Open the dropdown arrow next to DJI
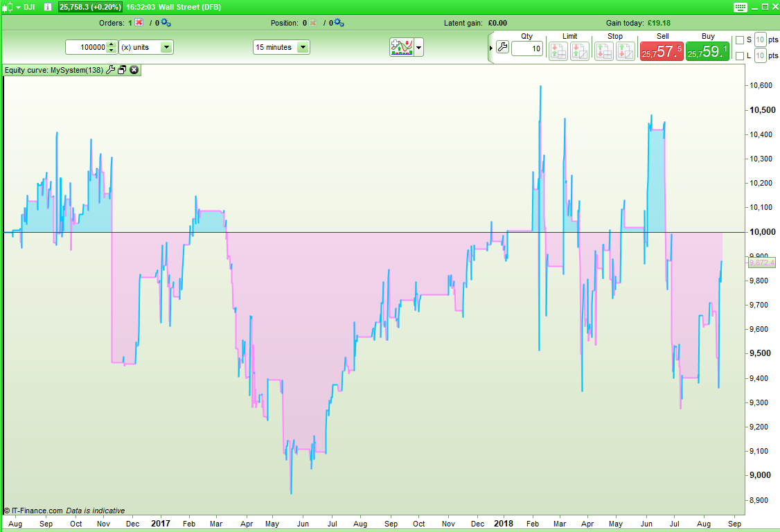Image resolution: width=780 pixels, height=532 pixels. [19, 8]
